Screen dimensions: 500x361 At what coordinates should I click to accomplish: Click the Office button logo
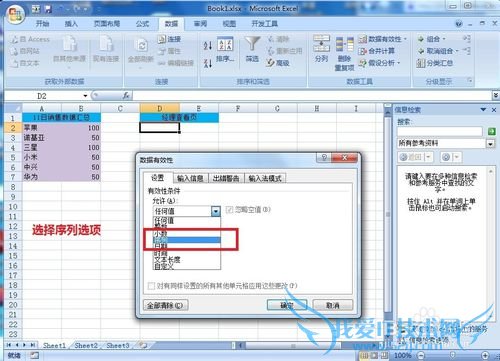pyautogui.click(x=16, y=13)
